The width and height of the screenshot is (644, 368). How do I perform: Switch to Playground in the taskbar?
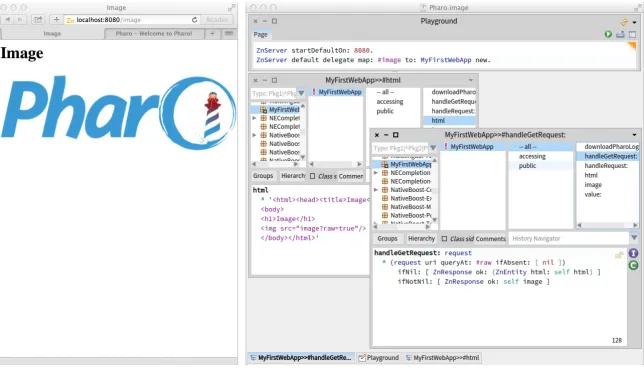click(x=379, y=358)
